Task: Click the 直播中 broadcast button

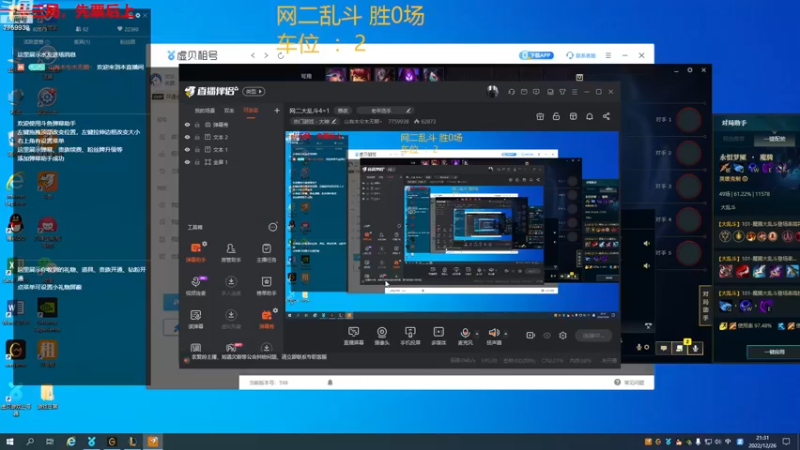Action: click(x=593, y=335)
